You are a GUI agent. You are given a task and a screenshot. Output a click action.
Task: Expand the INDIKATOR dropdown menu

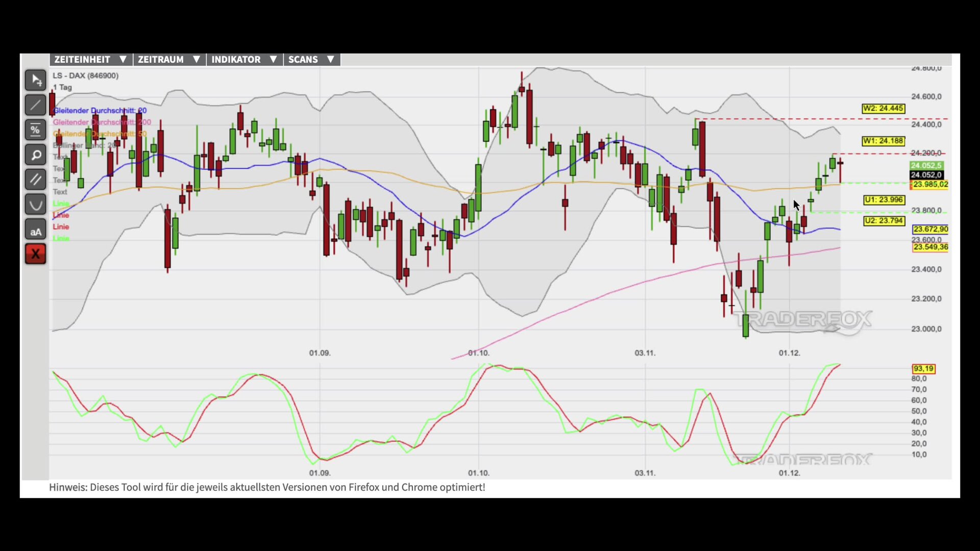(x=244, y=60)
